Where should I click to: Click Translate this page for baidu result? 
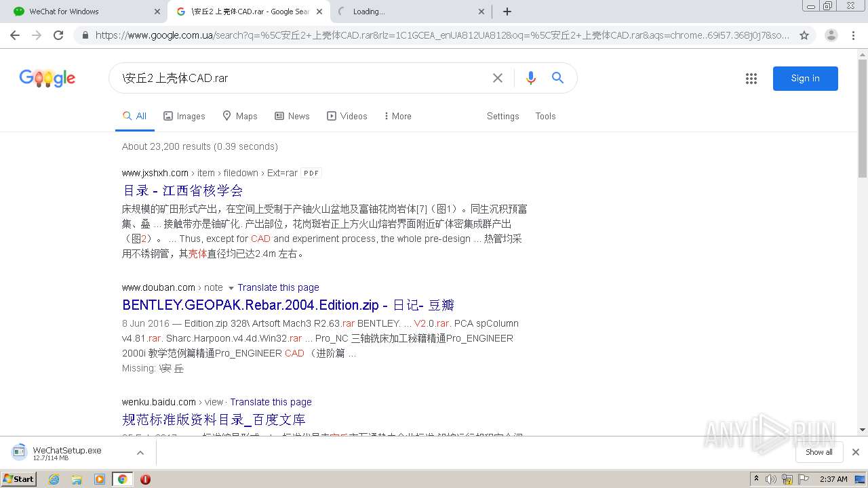tap(271, 402)
